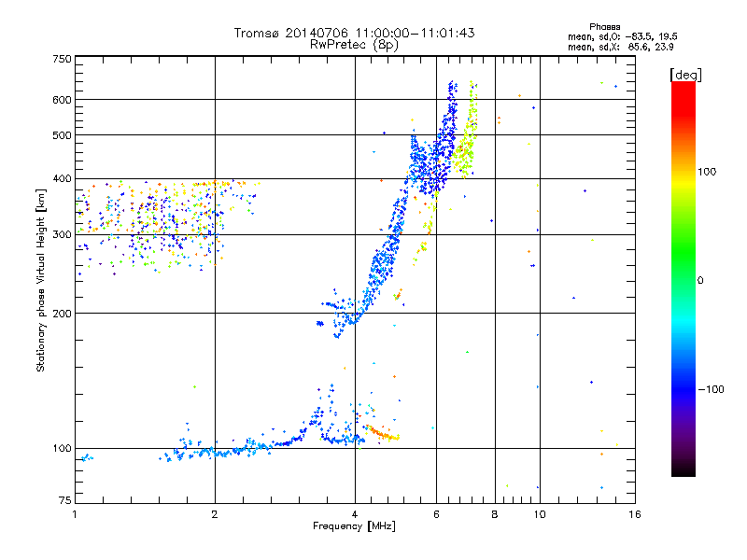Click the y-axis '75' tick label
The height and width of the screenshot is (560, 747).
tap(65, 500)
